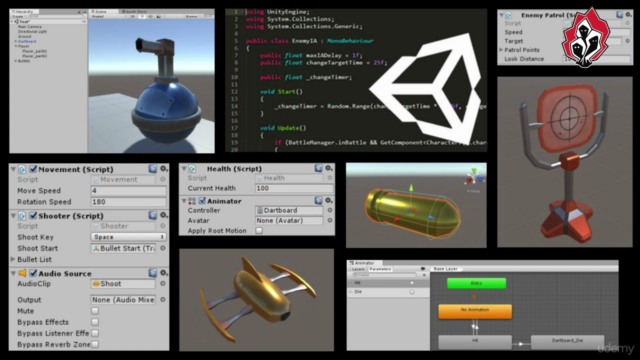Viewport: 640px width, 360px height.
Task: Expand the Patrol Points array
Action: coord(501,50)
